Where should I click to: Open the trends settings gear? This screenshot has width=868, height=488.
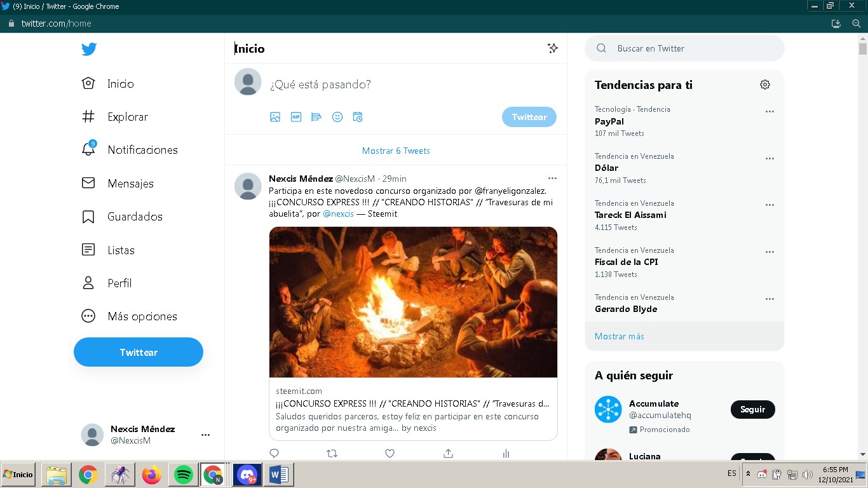[765, 85]
